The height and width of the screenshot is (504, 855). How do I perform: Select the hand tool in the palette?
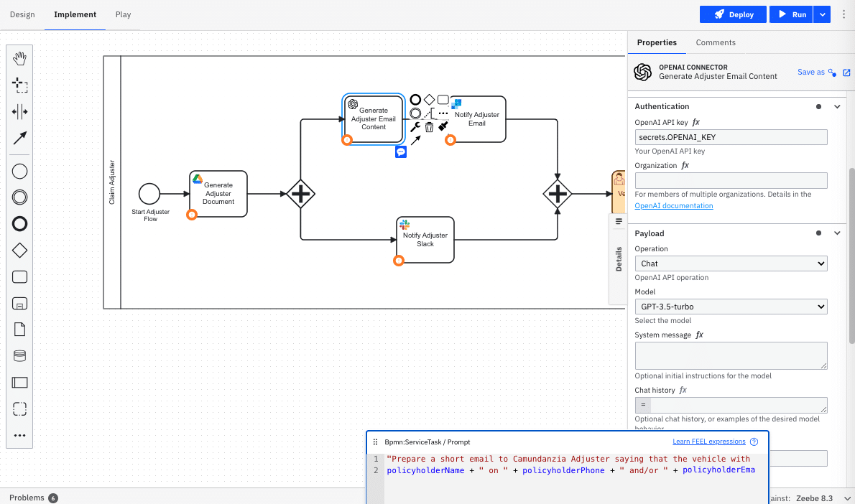click(x=19, y=58)
